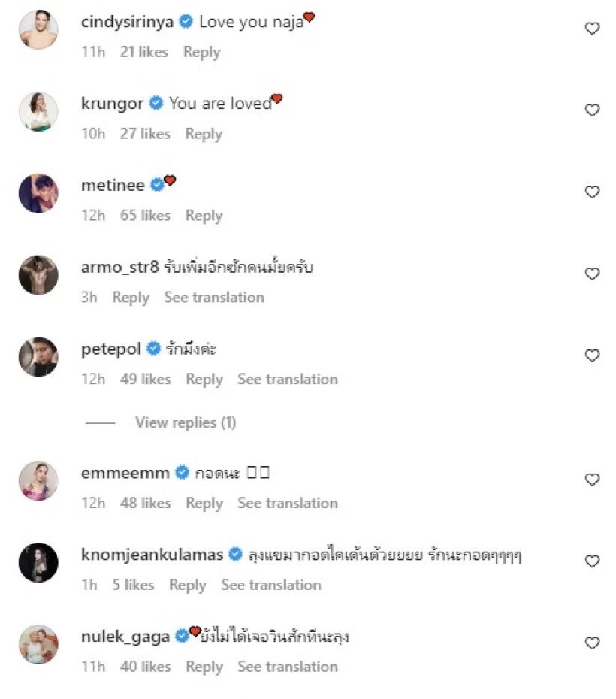Click the verified badge next to cindysirinya
The width and height of the screenshot is (616, 699).
tap(185, 22)
